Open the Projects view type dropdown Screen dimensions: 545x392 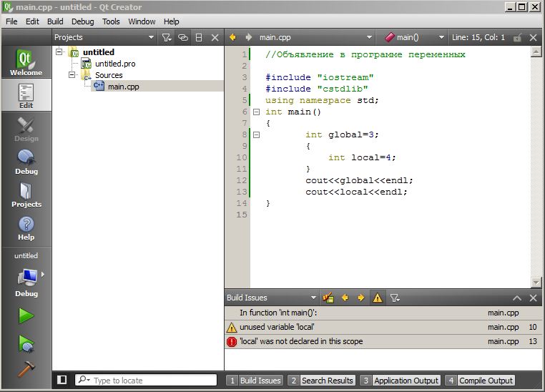point(104,37)
